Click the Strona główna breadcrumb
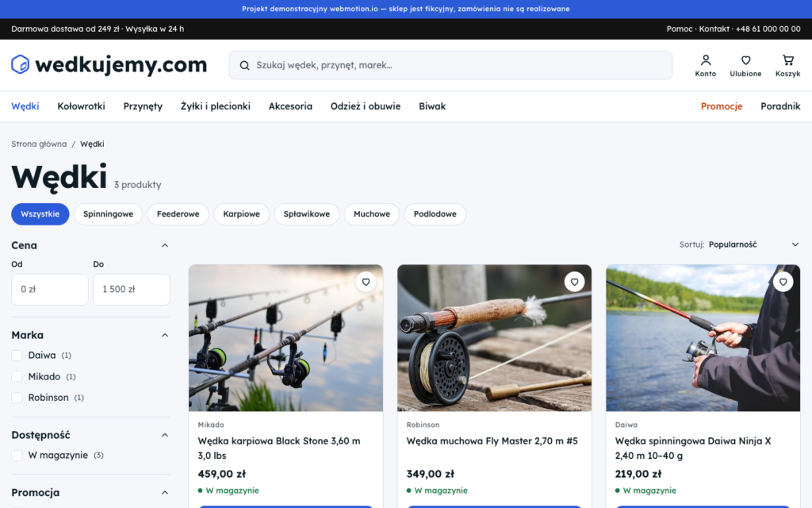Screen dimensions: 812x508 (x=40, y=144)
